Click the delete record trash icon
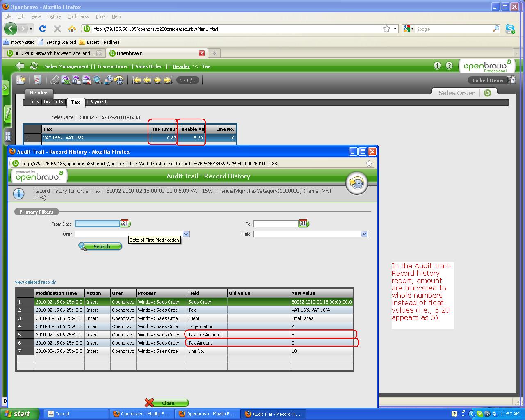This screenshot has width=525, height=420. [x=37, y=80]
